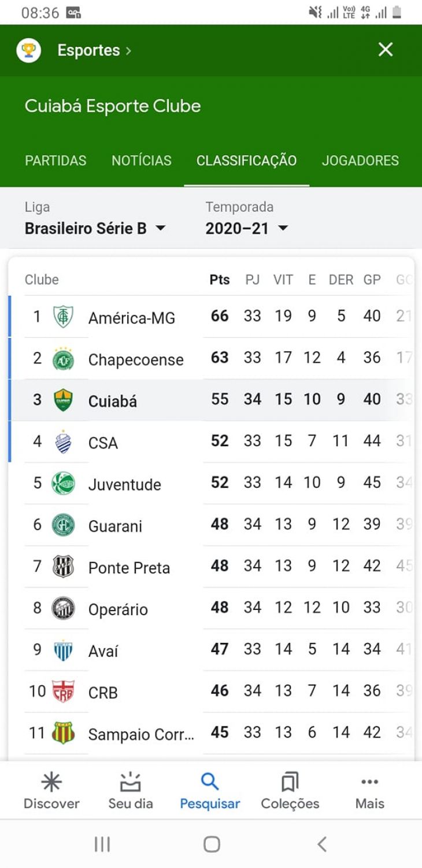
Task: Tap the Esportes trophy icon
Action: [x=28, y=50]
